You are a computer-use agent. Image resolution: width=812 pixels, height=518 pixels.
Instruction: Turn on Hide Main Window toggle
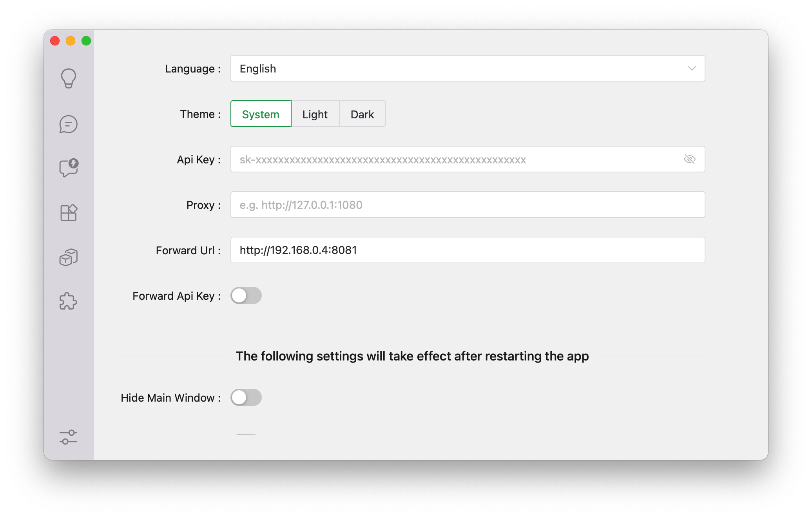point(246,397)
